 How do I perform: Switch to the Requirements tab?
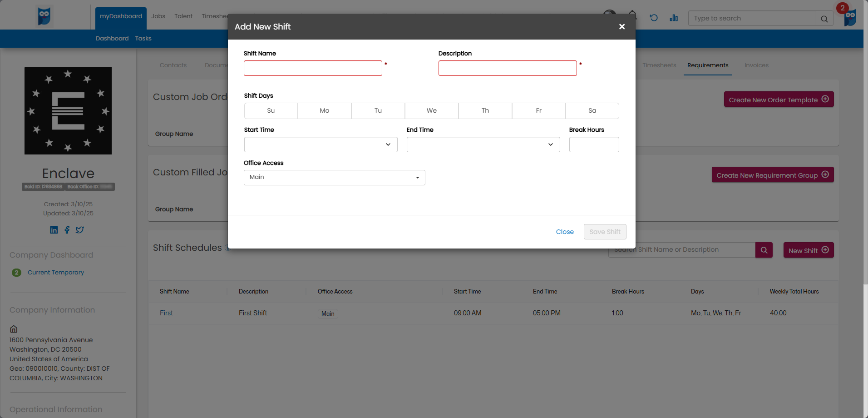[x=708, y=65]
